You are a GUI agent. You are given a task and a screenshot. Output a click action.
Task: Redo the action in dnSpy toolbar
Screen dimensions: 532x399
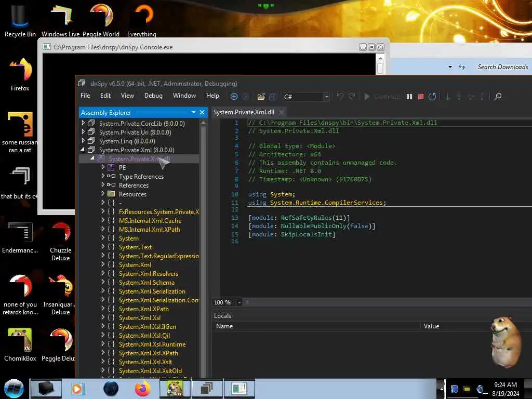click(352, 96)
